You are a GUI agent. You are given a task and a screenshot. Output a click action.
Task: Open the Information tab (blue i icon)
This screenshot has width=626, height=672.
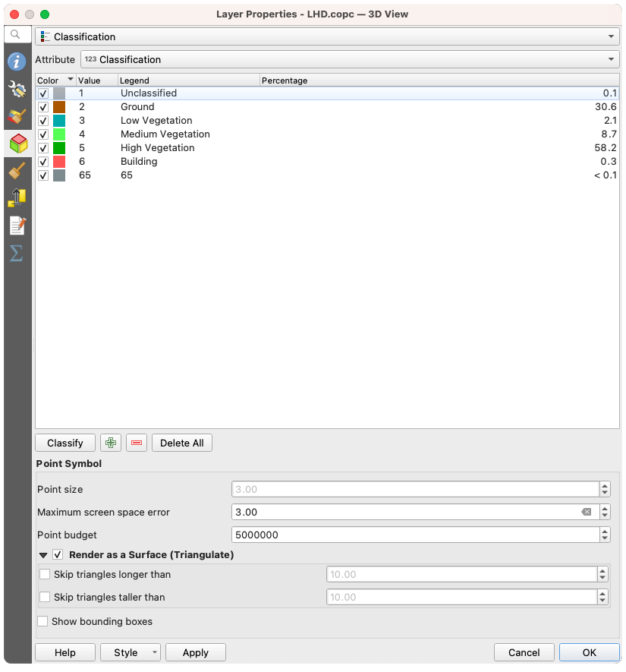click(x=16, y=62)
